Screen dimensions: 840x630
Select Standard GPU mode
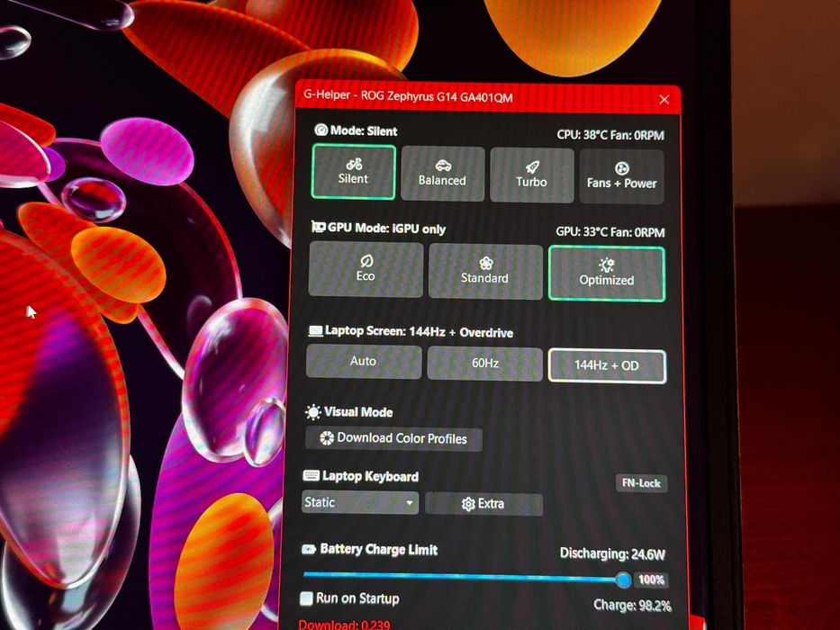[x=485, y=271]
